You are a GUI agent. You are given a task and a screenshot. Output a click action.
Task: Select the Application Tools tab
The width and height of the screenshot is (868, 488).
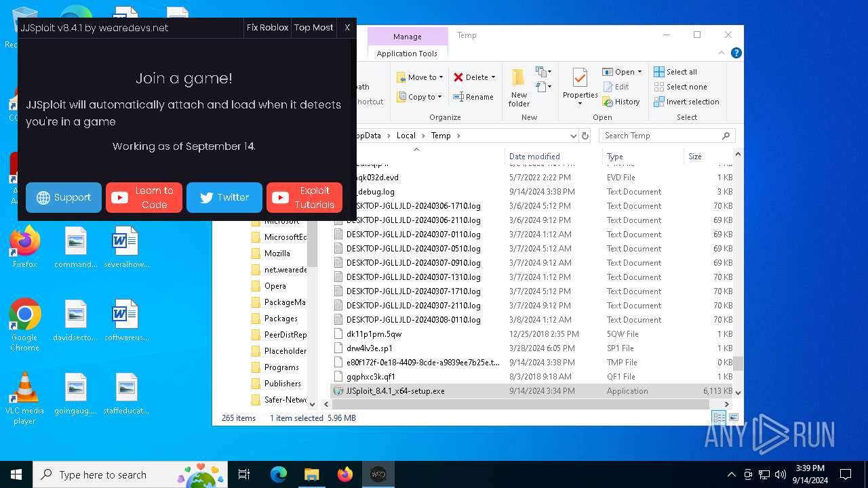408,54
